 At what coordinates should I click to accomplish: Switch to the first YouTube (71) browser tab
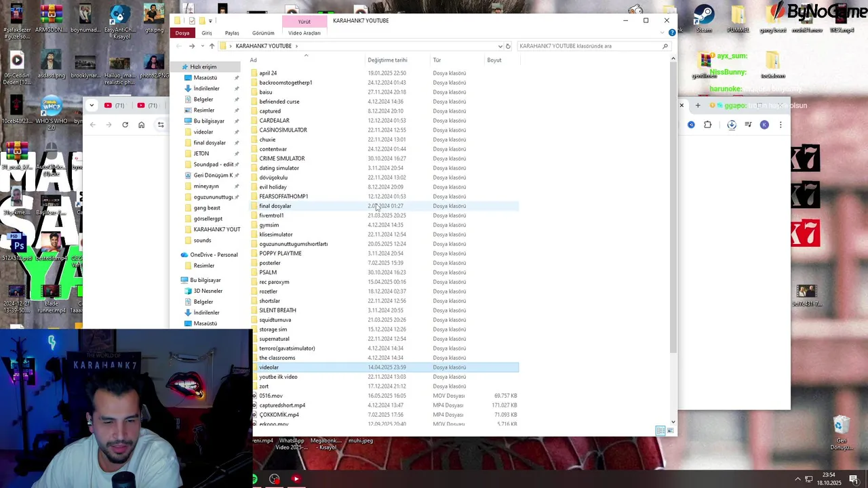114,106
